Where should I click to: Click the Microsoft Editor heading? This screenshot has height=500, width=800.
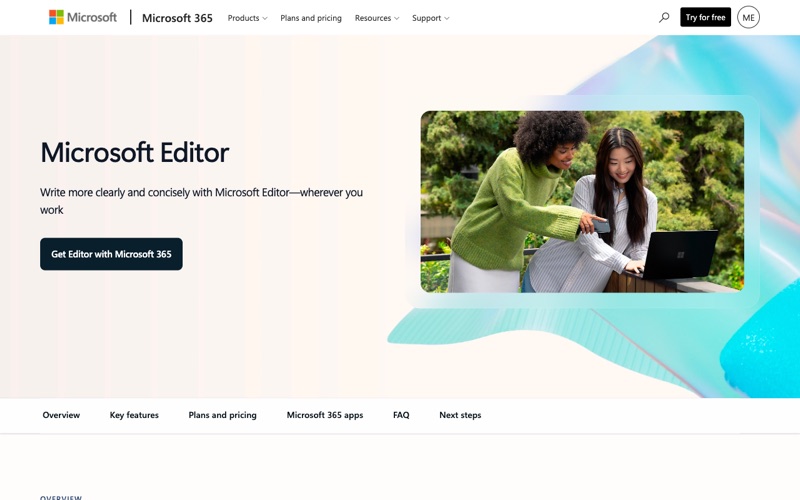pos(135,153)
